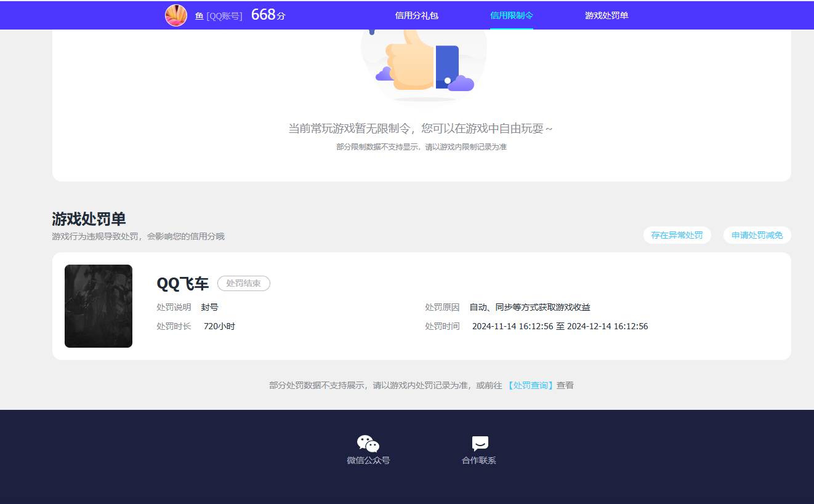This screenshot has height=504, width=814.
Task: Click the 鱼 [QQ账号] username label
Action: tap(217, 17)
